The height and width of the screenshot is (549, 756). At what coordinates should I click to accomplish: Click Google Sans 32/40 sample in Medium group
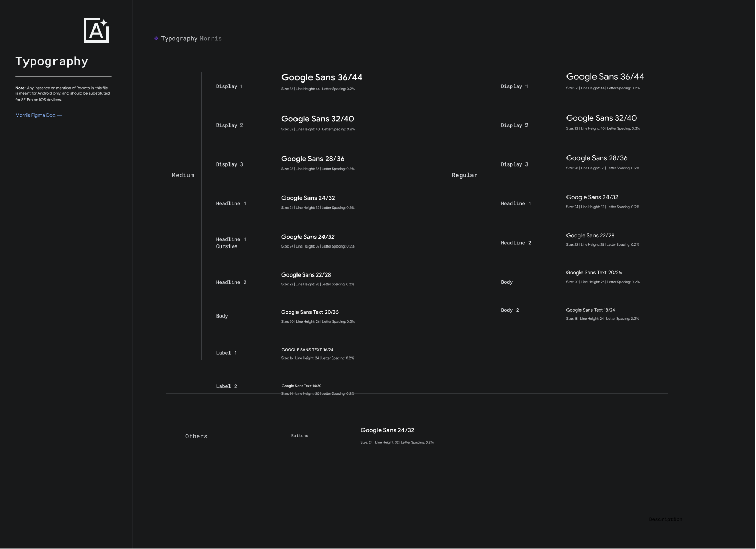pyautogui.click(x=318, y=119)
